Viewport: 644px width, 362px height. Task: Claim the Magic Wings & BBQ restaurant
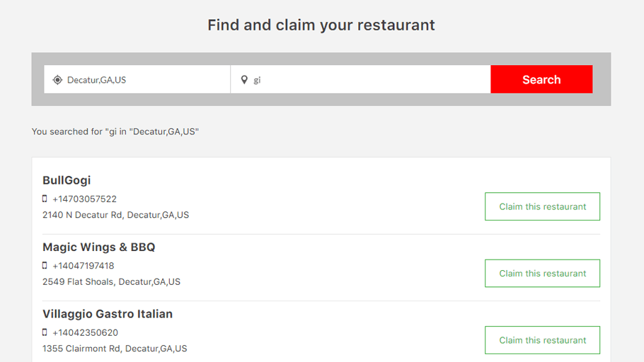tap(542, 274)
